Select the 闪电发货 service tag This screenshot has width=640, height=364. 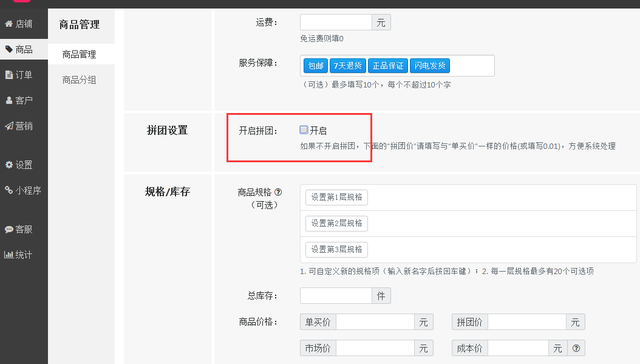tap(430, 66)
